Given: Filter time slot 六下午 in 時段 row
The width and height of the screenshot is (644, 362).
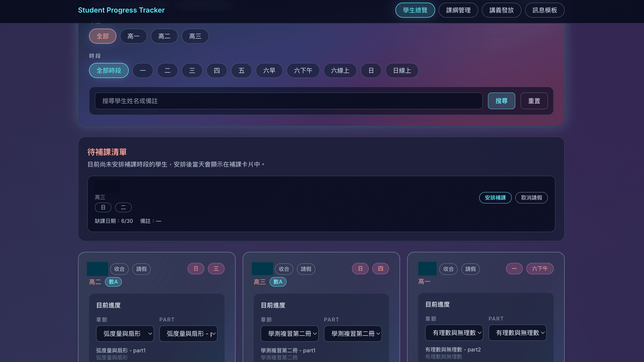Looking at the screenshot, I should pyautogui.click(x=303, y=70).
